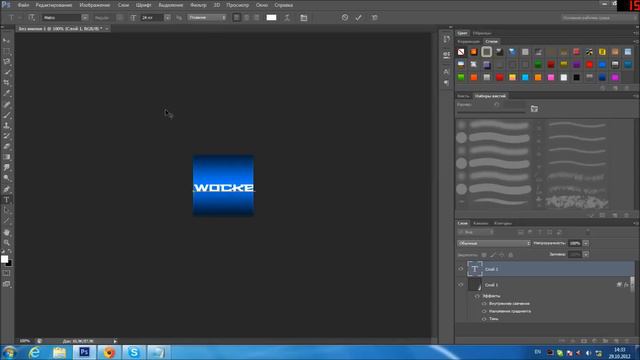This screenshot has width=640, height=360.
Task: Open the opacity slider arrow
Action: coord(586,243)
